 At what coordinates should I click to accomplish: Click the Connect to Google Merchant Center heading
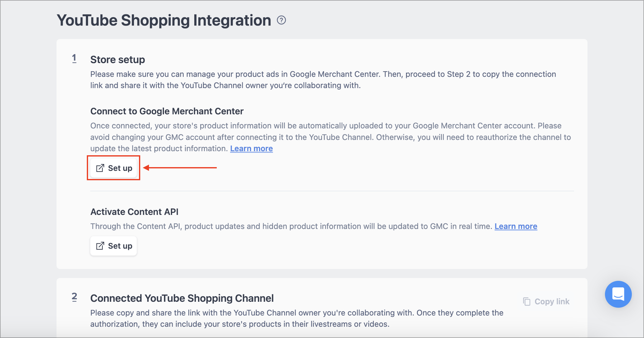pyautogui.click(x=167, y=111)
